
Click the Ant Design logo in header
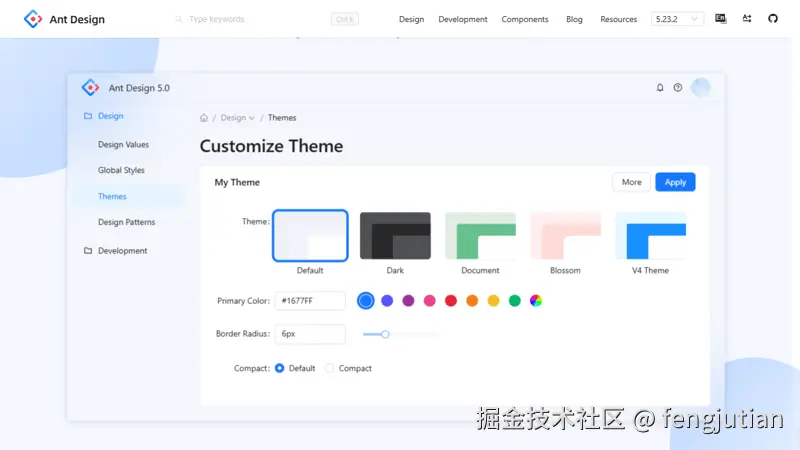point(33,19)
